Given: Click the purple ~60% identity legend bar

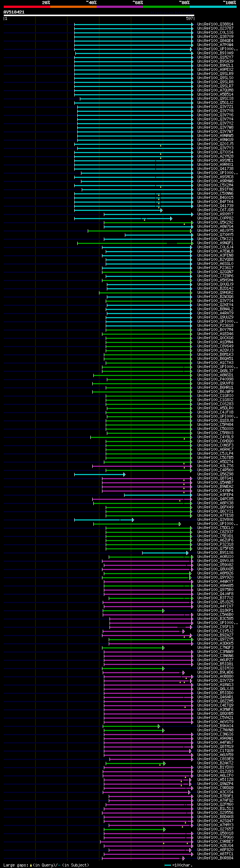Looking at the screenshot, I should [120, 7].
